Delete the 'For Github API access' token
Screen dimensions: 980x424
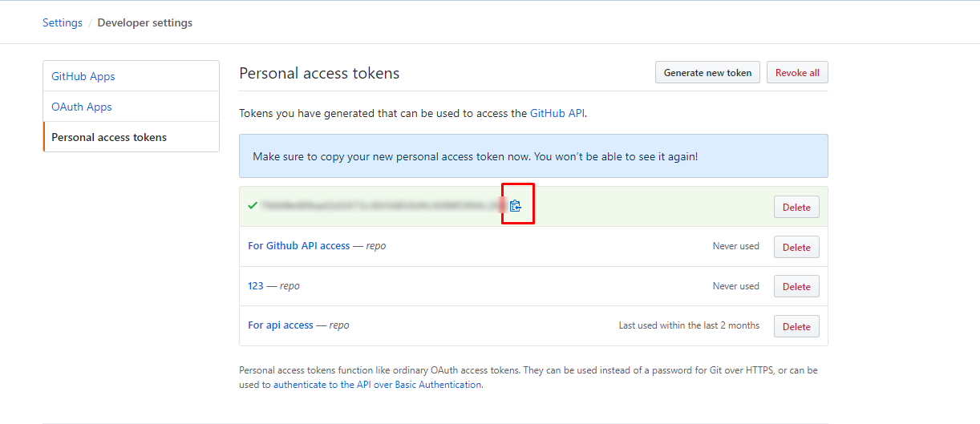coord(796,247)
